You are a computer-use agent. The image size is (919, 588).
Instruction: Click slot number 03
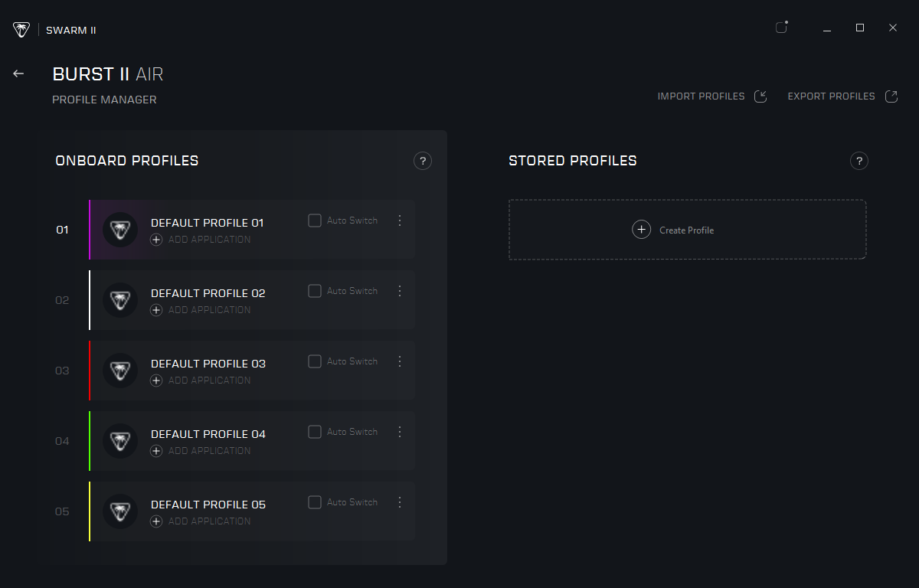62,371
